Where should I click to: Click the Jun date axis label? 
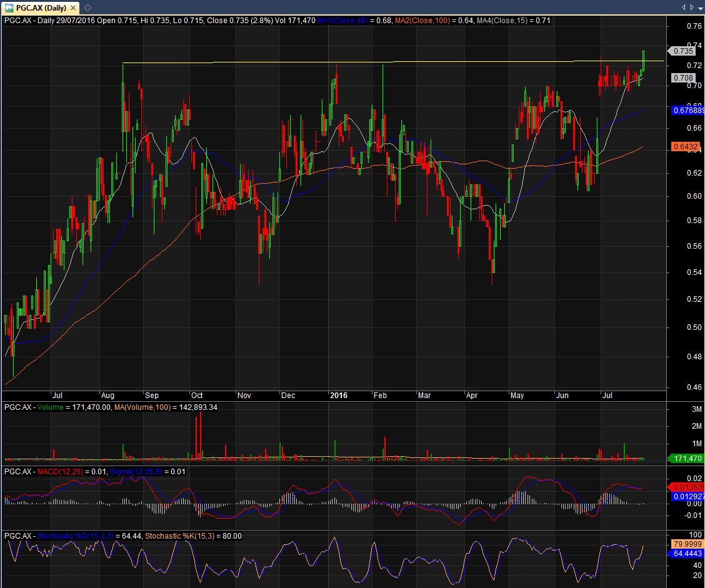(x=562, y=396)
